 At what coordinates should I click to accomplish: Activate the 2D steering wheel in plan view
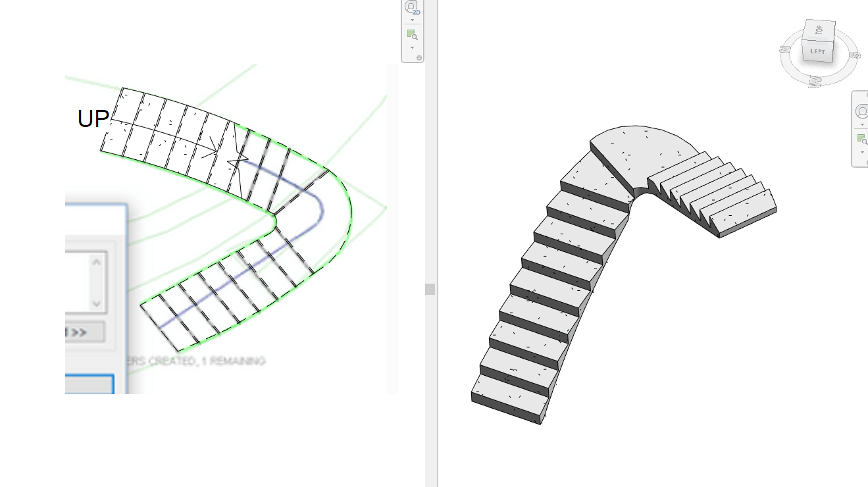[x=411, y=8]
